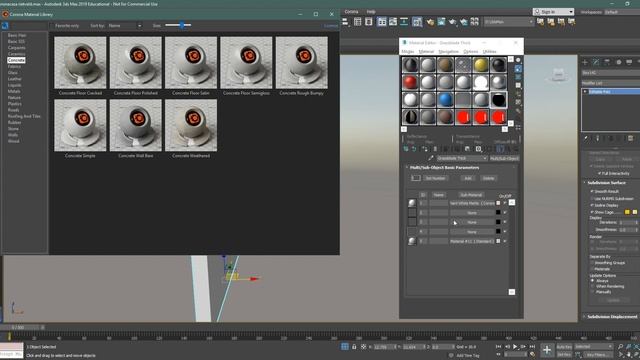
Task: Click Assign Material to Selection icon
Action: tap(425, 149)
